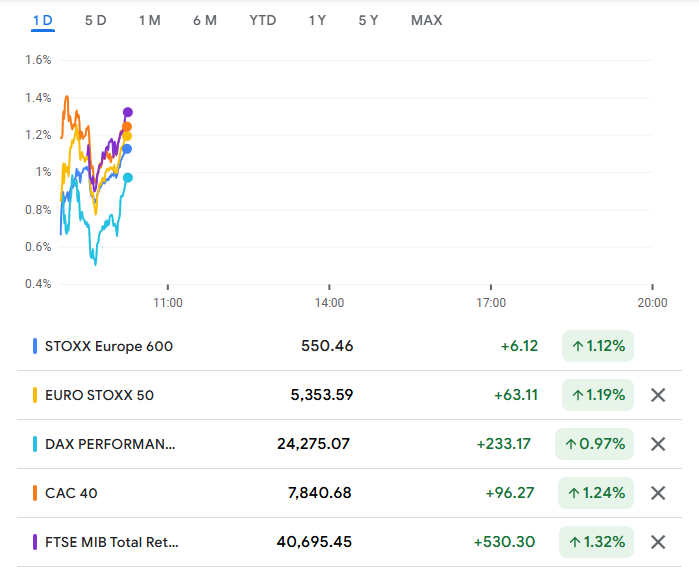Click the 24,275.07 price value
This screenshot has height=567, width=699.
[314, 444]
